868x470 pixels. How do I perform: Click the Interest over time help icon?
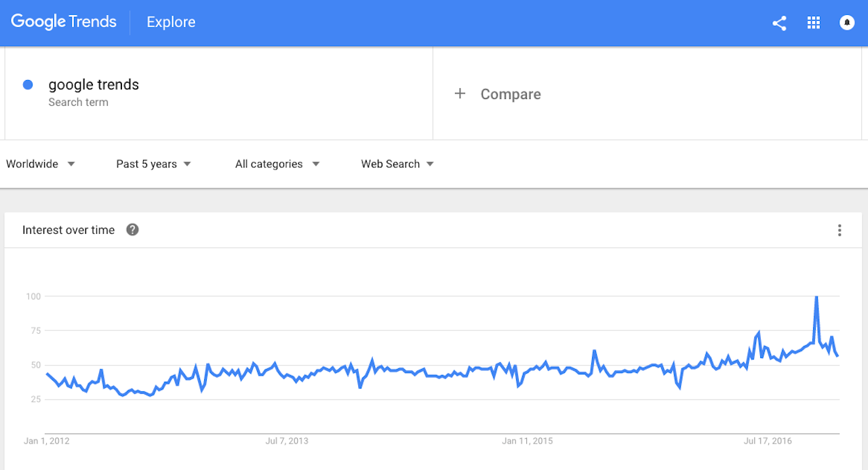pos(132,230)
